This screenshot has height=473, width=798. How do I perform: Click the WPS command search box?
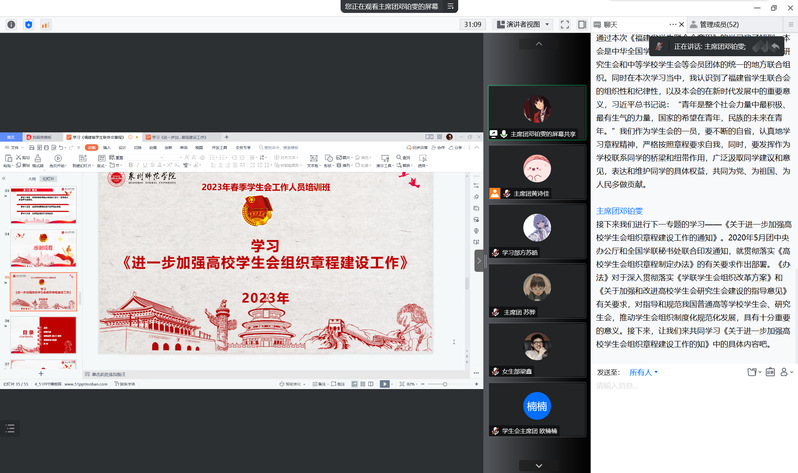pos(279,147)
